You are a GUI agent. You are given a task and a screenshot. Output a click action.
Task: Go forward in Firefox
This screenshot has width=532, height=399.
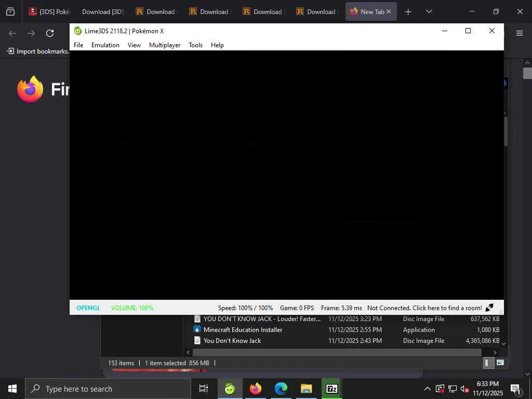click(31, 33)
